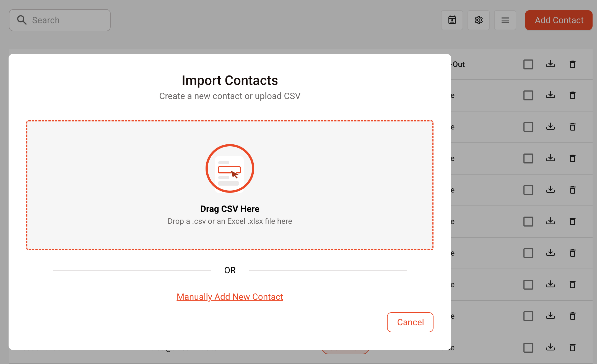Tick the checkbox in the fourth row
The width and height of the screenshot is (597, 364).
click(528, 158)
